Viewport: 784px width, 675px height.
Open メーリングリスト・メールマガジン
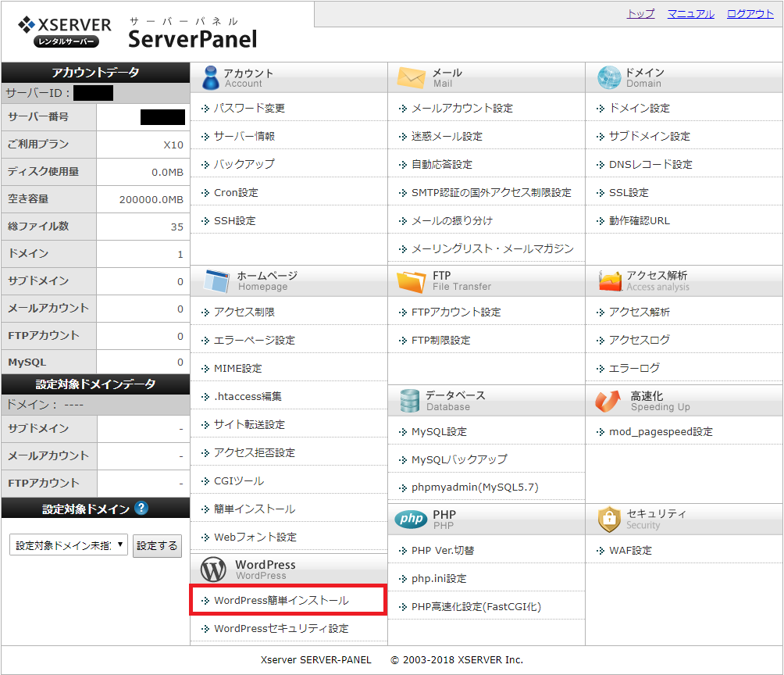[493, 248]
